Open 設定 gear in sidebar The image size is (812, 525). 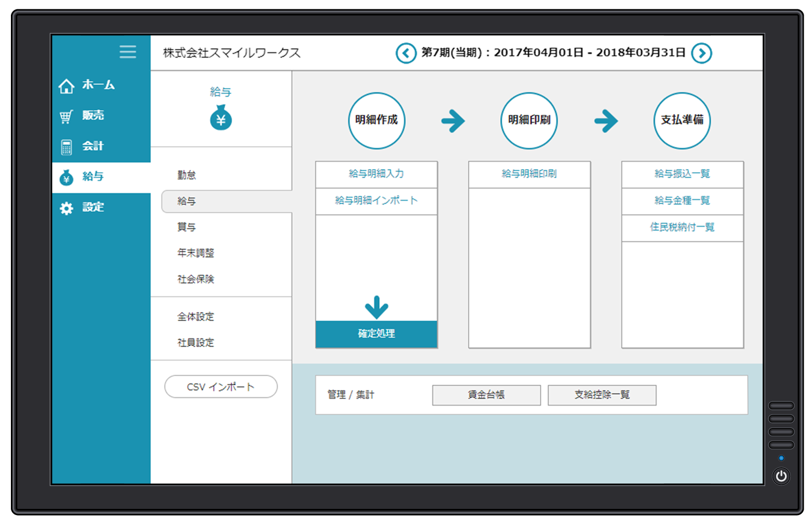(83, 208)
